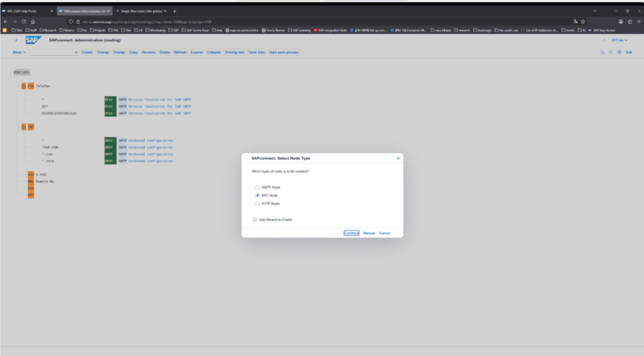Click Manual in the dialog

pyautogui.click(x=369, y=233)
